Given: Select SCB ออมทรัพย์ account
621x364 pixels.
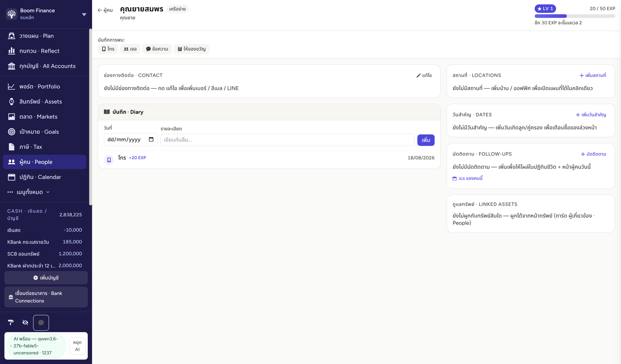Looking at the screenshot, I should (x=45, y=254).
